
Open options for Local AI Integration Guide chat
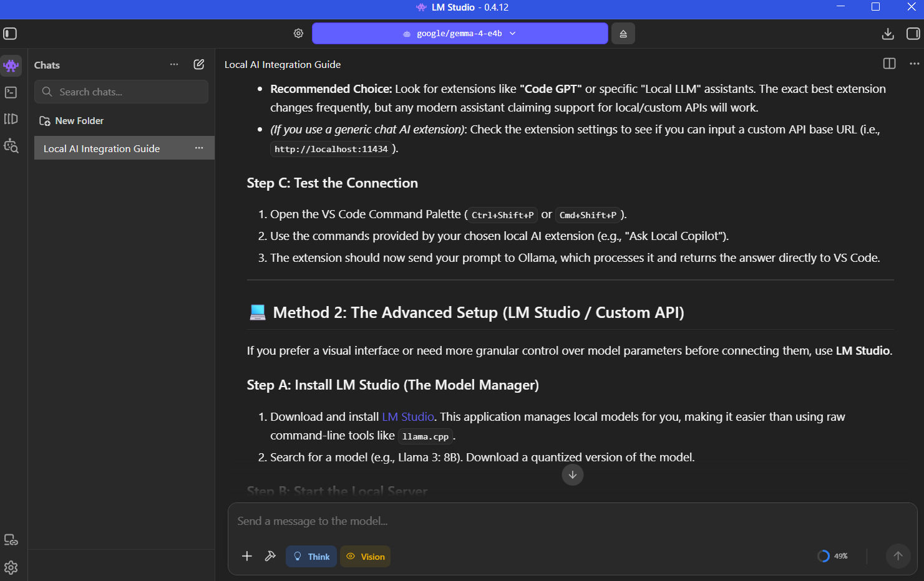199,148
